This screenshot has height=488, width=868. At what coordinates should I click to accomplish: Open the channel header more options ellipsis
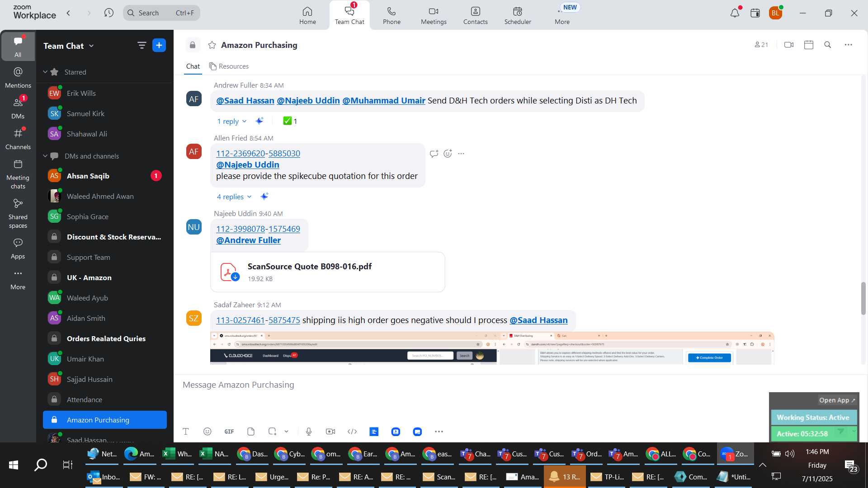point(849,45)
